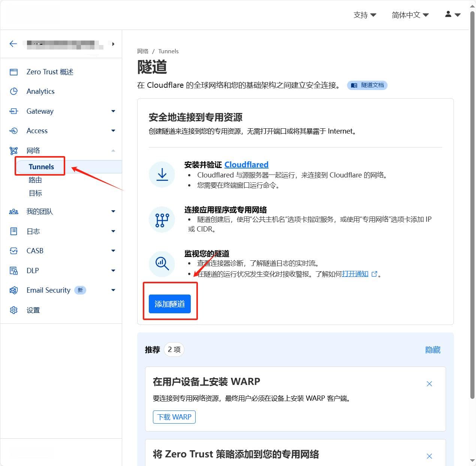Open the Cloudflared link
476x466 pixels.
click(x=246, y=164)
